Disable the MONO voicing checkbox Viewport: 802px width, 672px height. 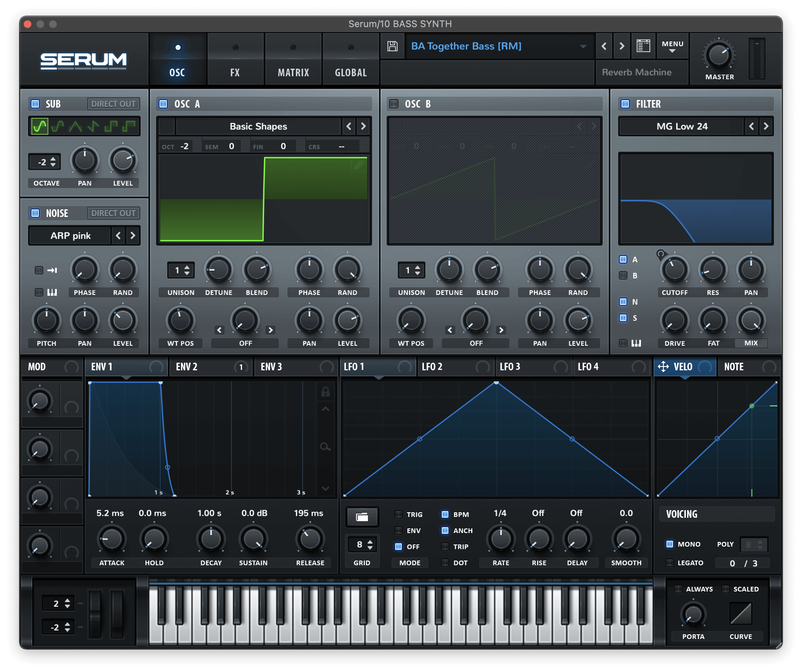pyautogui.click(x=670, y=544)
